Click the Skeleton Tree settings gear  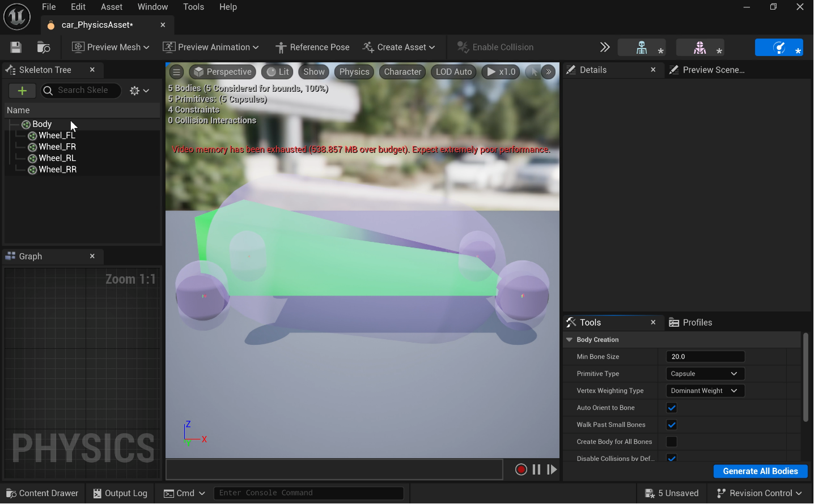tap(139, 91)
